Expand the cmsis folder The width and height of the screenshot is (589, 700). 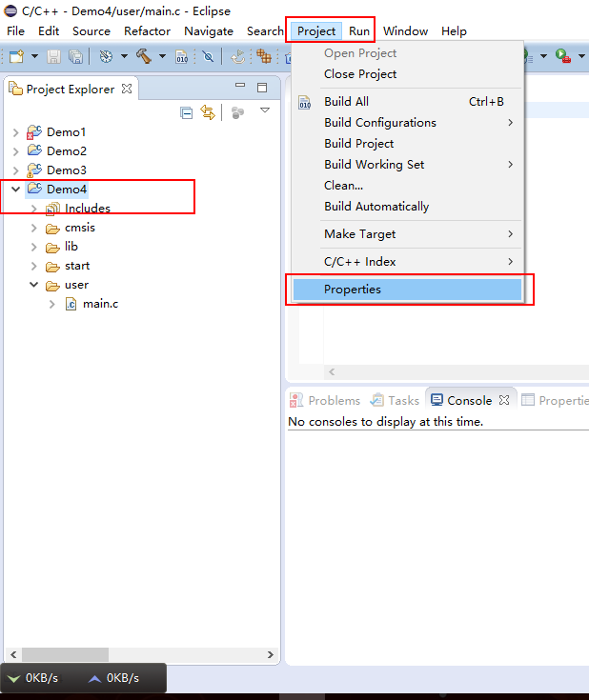click(x=34, y=228)
